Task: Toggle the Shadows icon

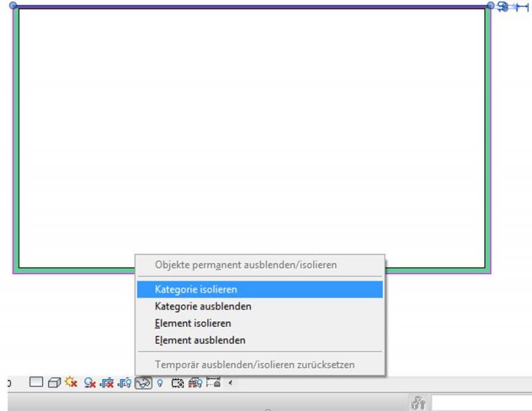Action: tap(90, 383)
